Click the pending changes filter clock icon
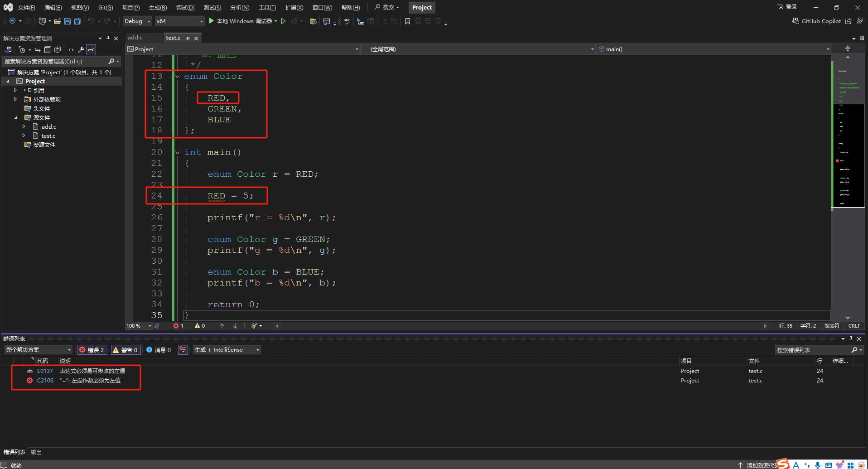 [x=22, y=50]
